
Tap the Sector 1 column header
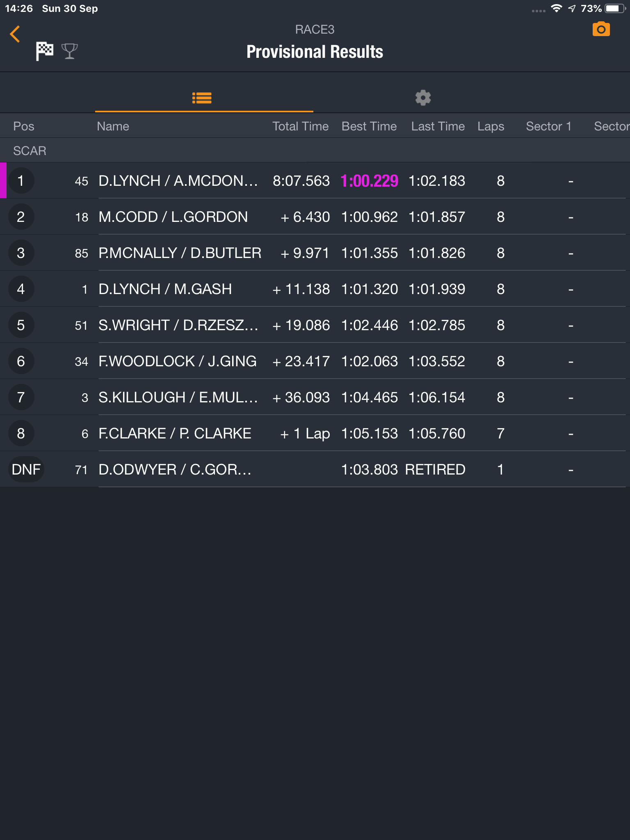pos(549,126)
